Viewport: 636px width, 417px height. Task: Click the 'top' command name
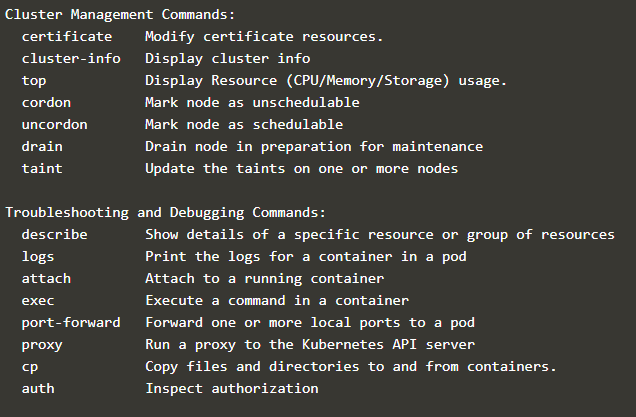33,80
